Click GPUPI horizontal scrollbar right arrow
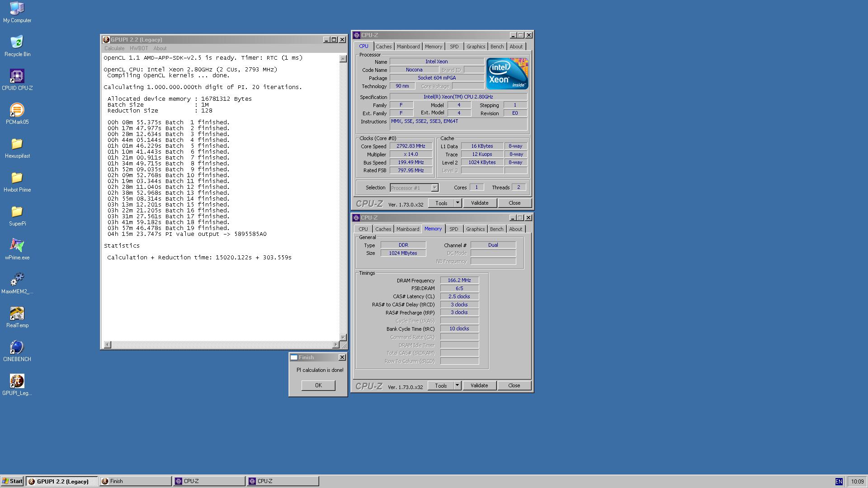The width and height of the screenshot is (868, 488). 335,345
